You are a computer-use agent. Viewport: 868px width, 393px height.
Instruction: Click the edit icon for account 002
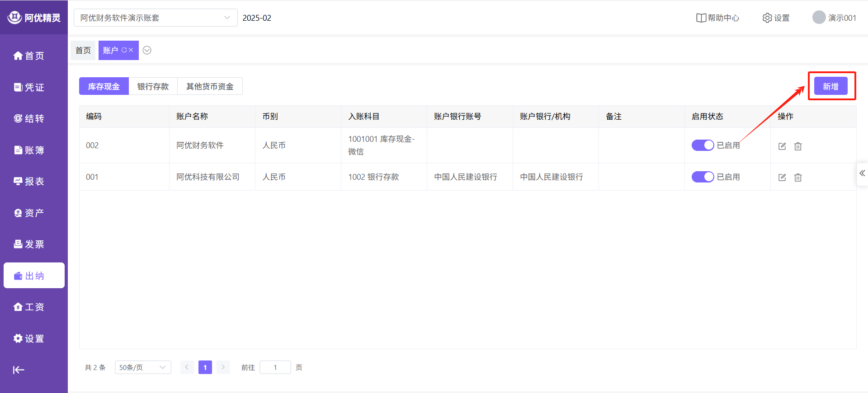pyautogui.click(x=782, y=146)
